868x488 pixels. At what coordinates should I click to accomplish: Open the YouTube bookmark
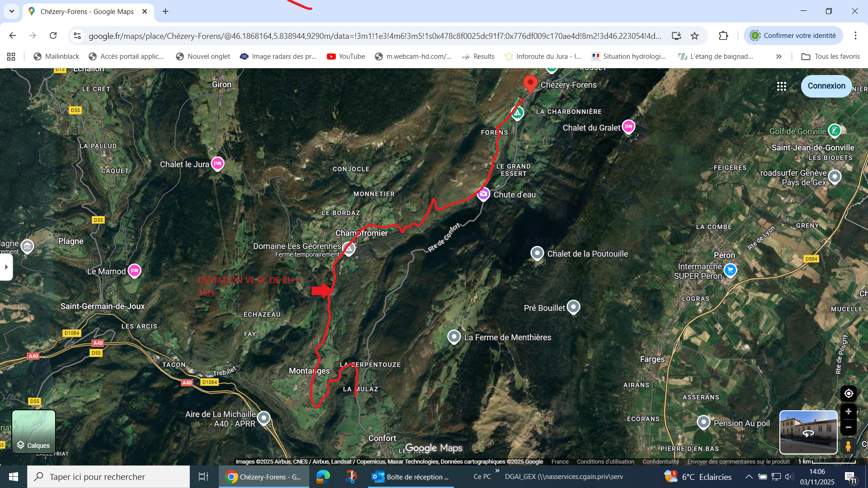pyautogui.click(x=346, y=56)
